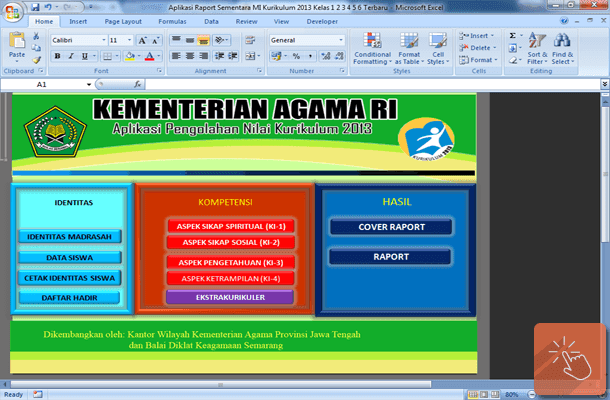Align text to the left

click(176, 56)
